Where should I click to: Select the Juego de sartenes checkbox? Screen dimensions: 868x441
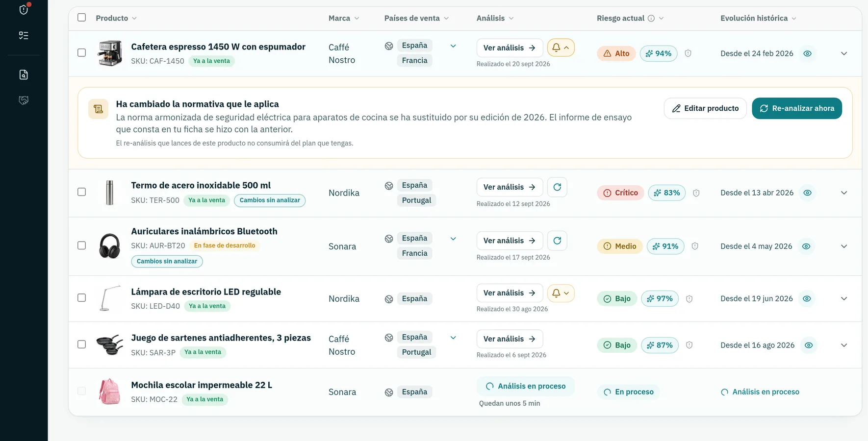tap(82, 344)
